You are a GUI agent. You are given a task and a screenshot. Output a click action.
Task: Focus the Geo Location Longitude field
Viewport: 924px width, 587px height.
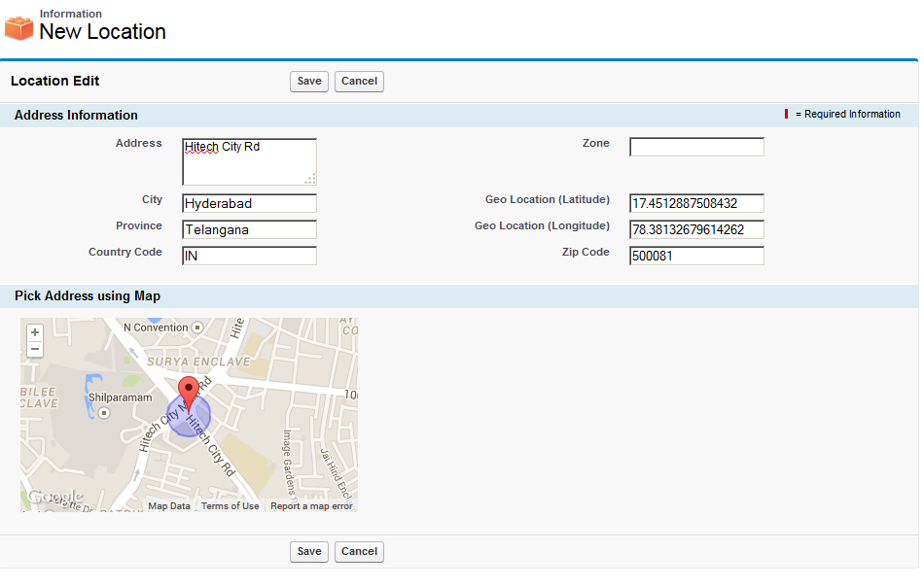tap(696, 229)
